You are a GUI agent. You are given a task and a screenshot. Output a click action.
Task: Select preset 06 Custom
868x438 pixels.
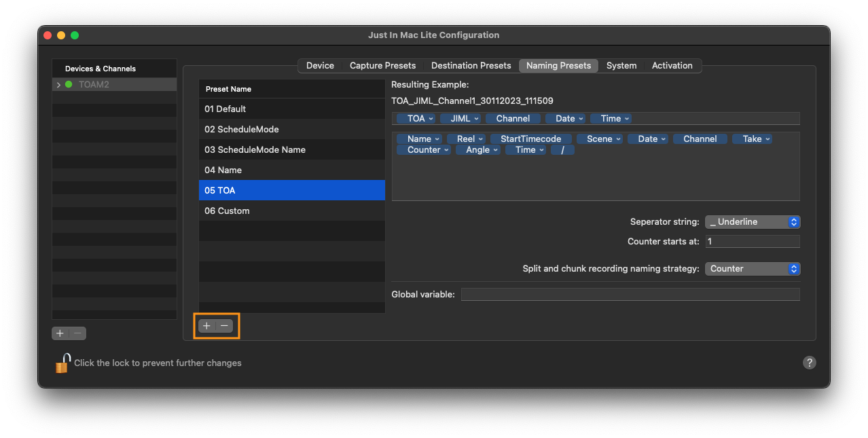click(x=292, y=211)
